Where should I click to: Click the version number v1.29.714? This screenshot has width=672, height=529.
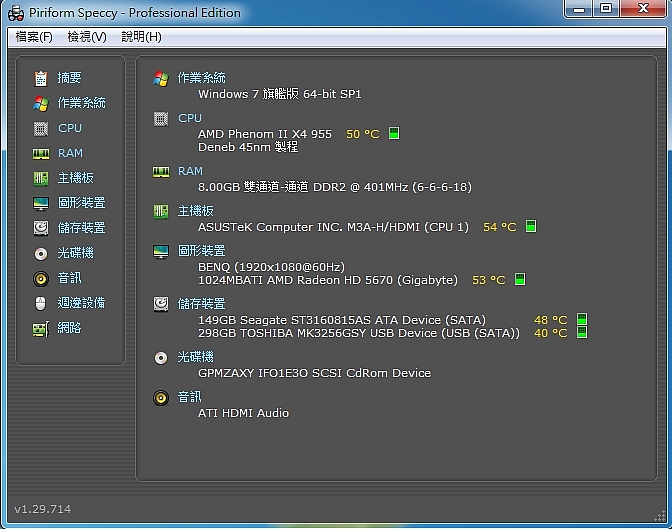pos(42,509)
